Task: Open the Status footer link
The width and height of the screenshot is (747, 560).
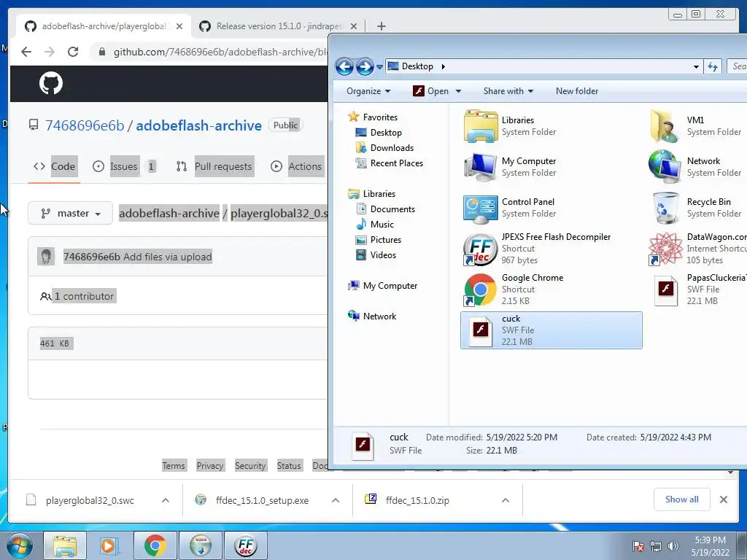Action: [x=289, y=466]
